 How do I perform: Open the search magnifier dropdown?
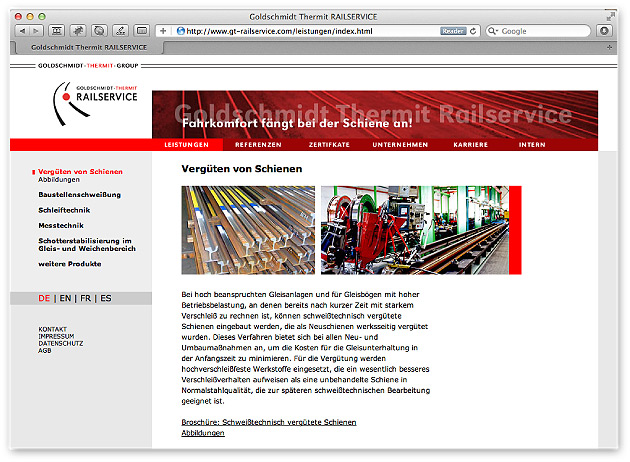click(493, 31)
